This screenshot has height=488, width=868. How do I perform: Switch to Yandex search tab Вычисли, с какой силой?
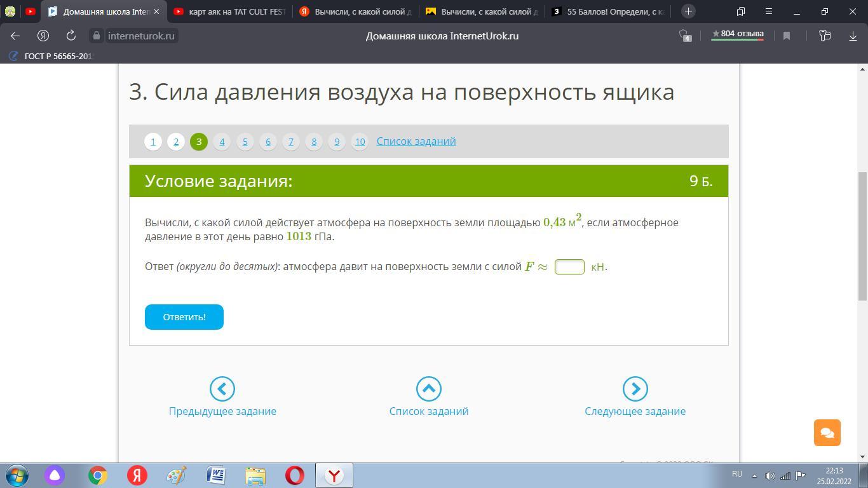point(356,11)
